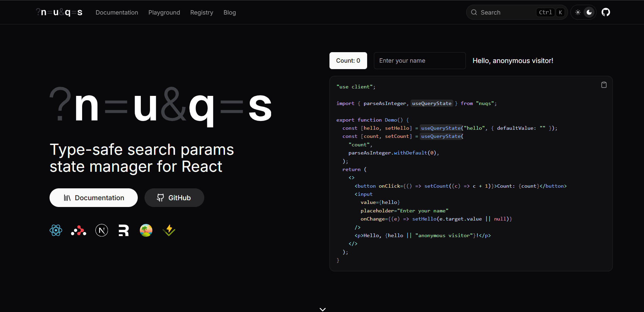Open the Registry page from the navbar
Screen dimensions: 644x312
coord(202,13)
